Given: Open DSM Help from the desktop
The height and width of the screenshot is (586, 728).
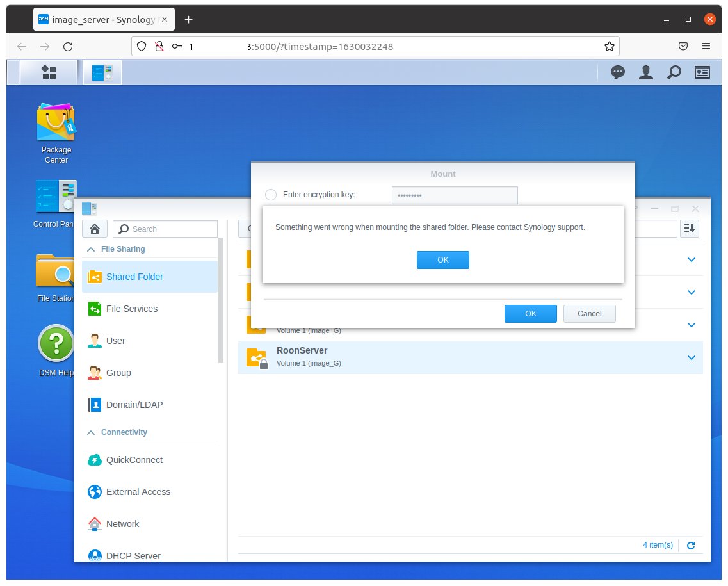Looking at the screenshot, I should click(56, 344).
